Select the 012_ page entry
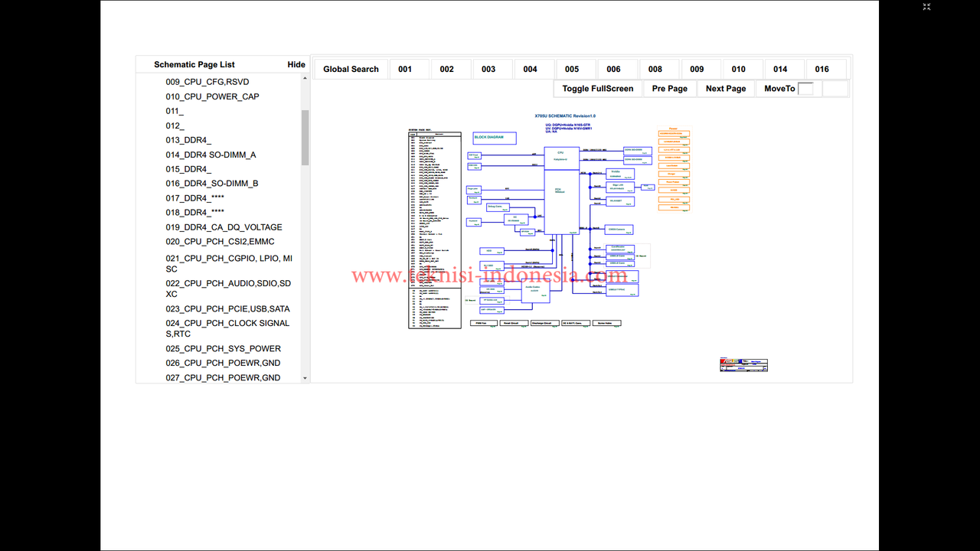Viewport: 980px width, 551px height. tap(175, 126)
